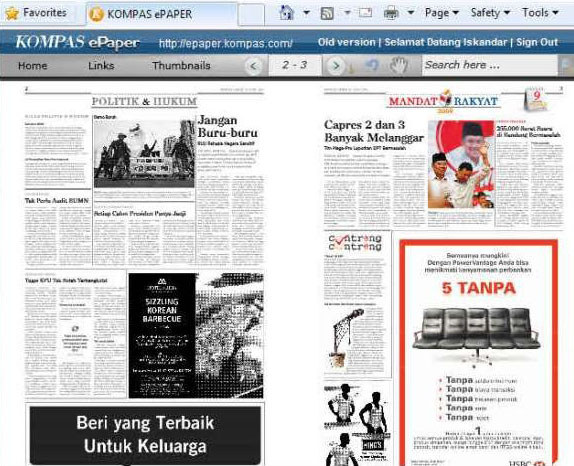Image resolution: width=574 pixels, height=466 pixels.
Task: Expand the Home icon dropdown arrow
Action: coord(306,13)
